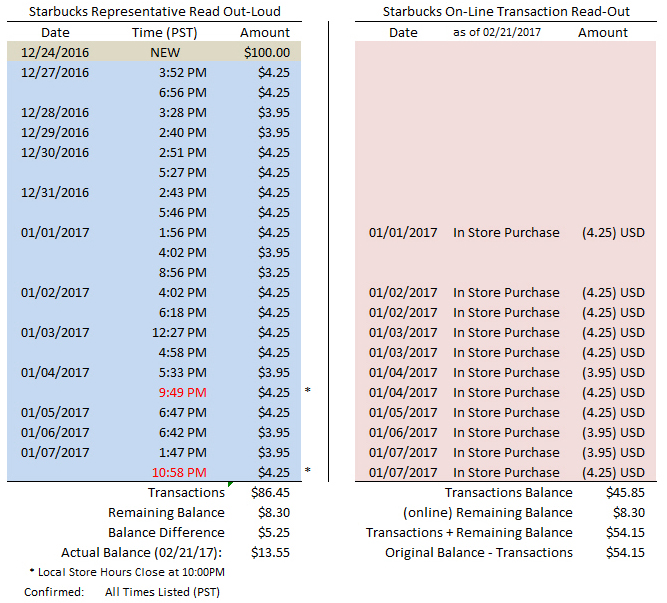
Task: Select the 8:56 PM time cell
Action: point(182,272)
